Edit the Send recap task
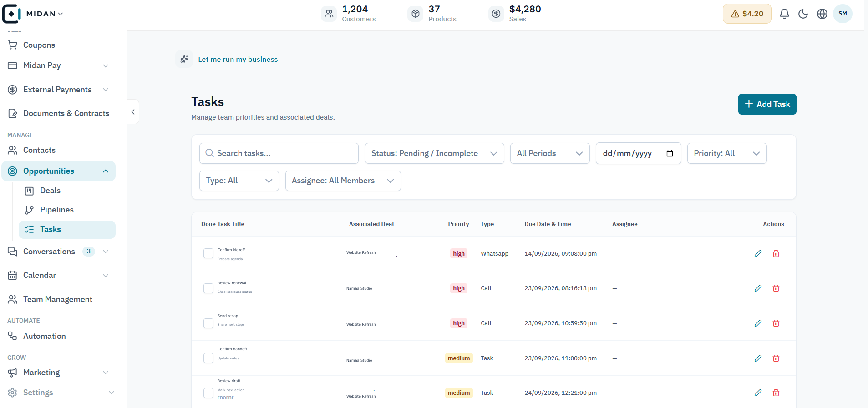This screenshot has width=868, height=408. [758, 323]
